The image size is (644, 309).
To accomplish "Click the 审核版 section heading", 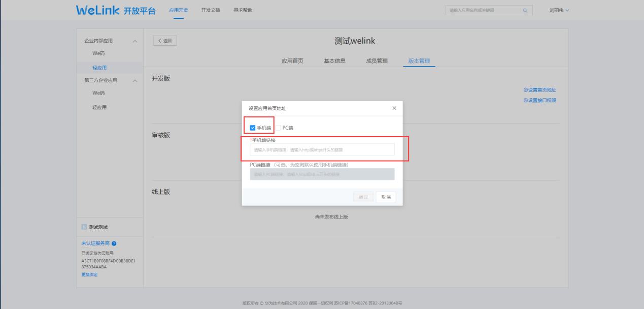I will pyautogui.click(x=161, y=135).
